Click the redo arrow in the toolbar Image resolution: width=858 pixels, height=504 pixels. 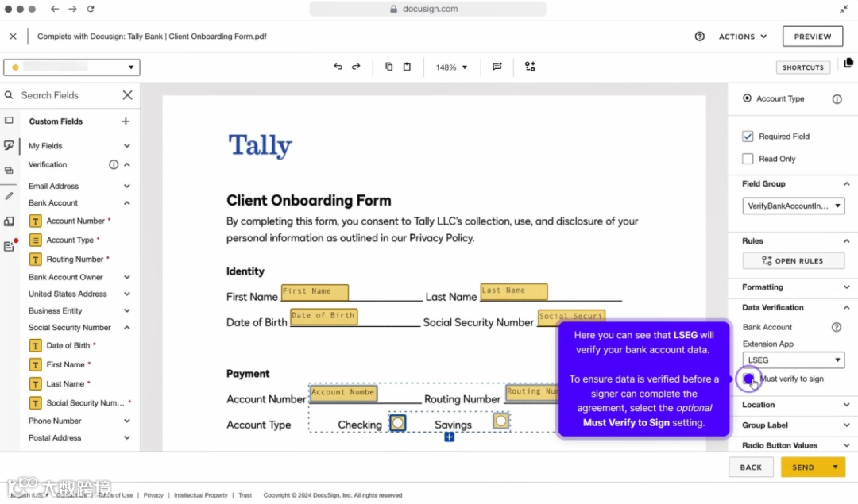[356, 67]
